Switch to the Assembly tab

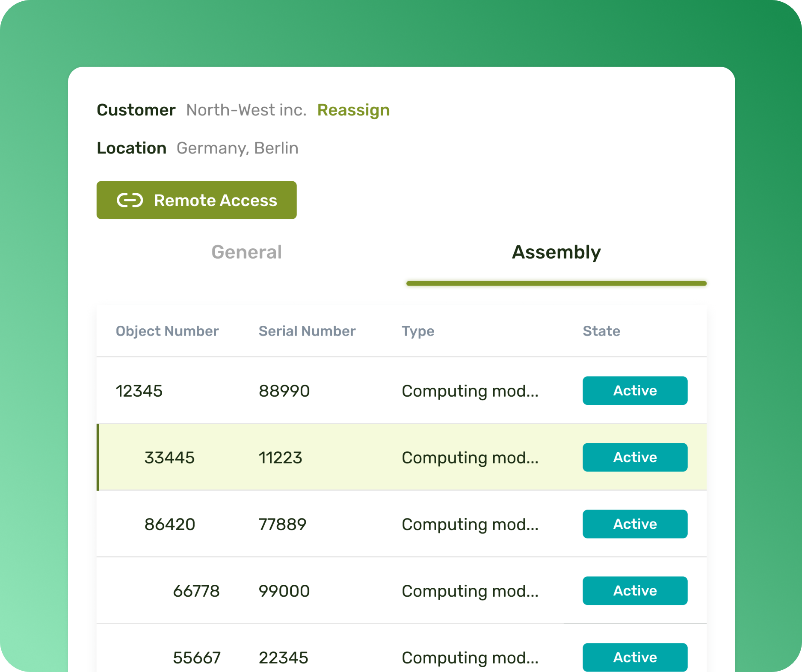(556, 252)
